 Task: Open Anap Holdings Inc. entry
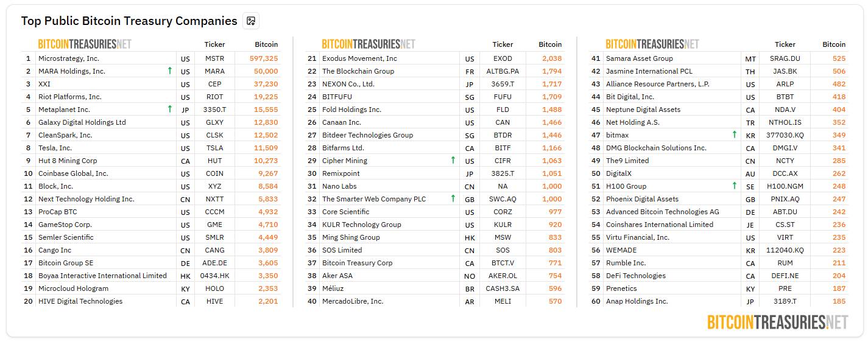coord(637,301)
